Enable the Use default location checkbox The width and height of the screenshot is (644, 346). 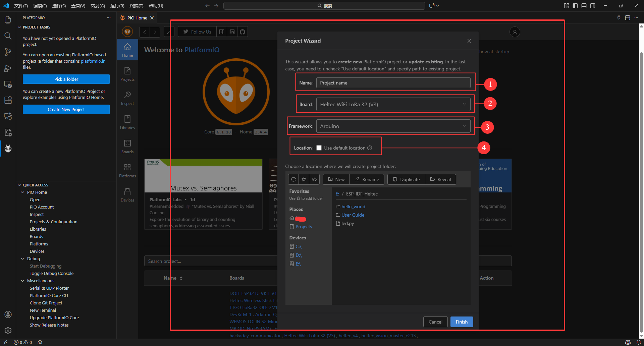tap(319, 148)
